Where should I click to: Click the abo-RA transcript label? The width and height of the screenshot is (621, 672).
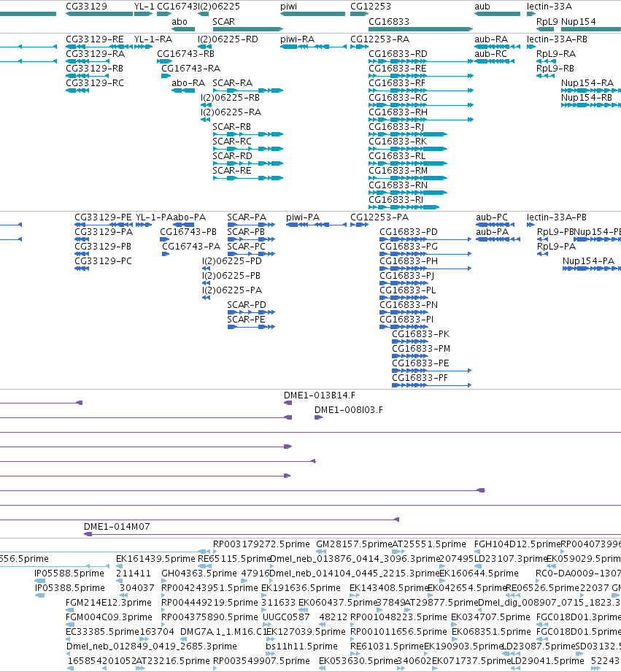(188, 82)
